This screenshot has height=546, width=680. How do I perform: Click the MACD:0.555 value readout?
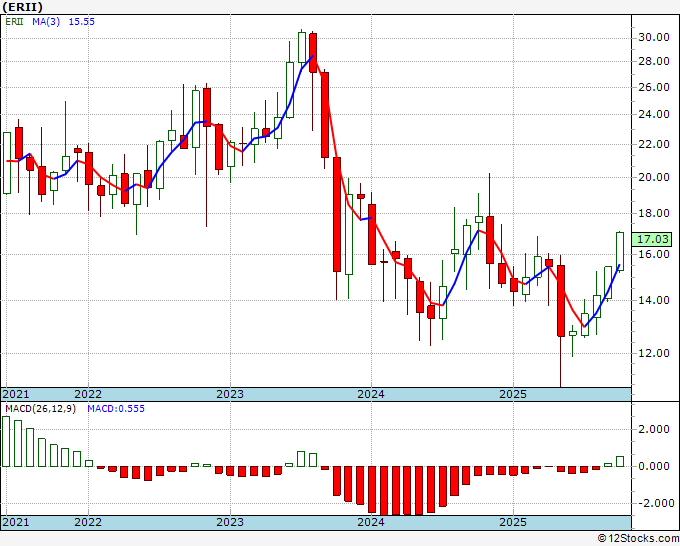click(x=116, y=409)
